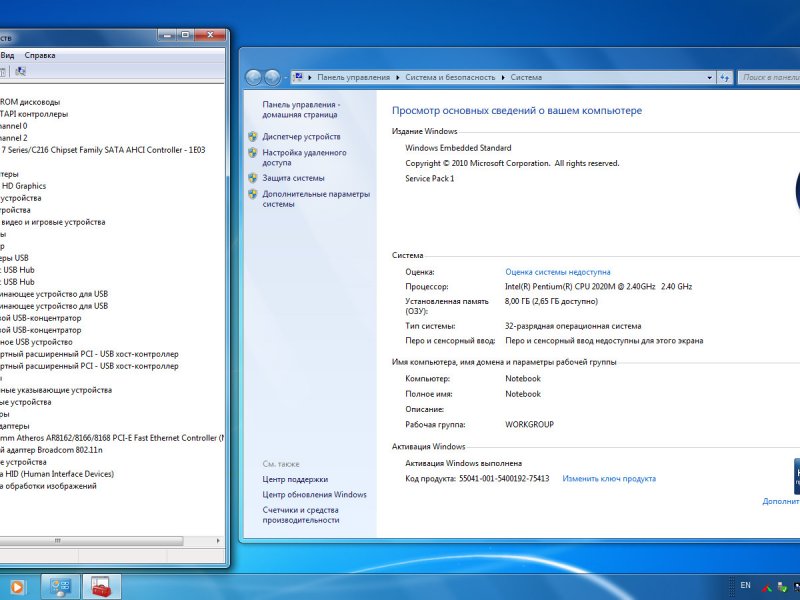Expand the chevron before Система breadcrumb
The width and height of the screenshot is (800, 600).
coord(503,78)
